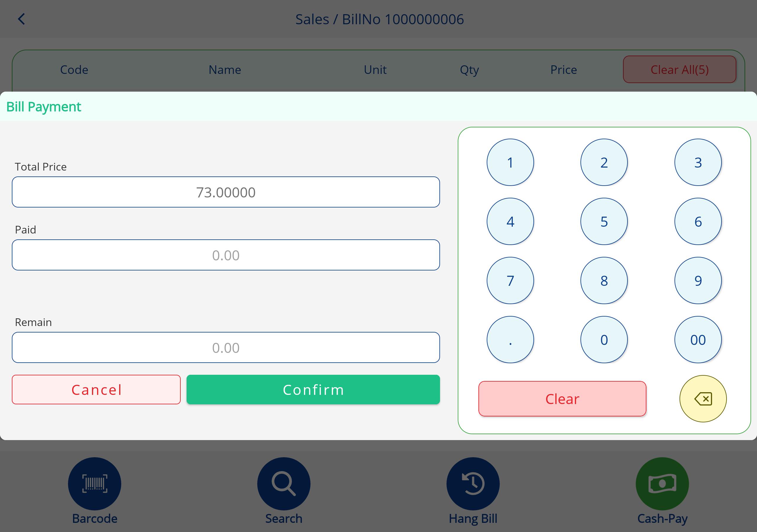Click the Clear All(5) button

[x=680, y=69]
